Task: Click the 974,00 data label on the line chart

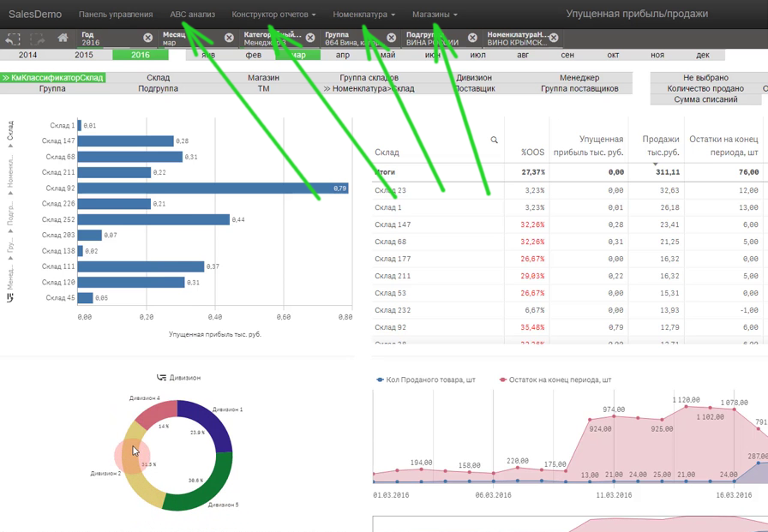Action: click(x=614, y=409)
